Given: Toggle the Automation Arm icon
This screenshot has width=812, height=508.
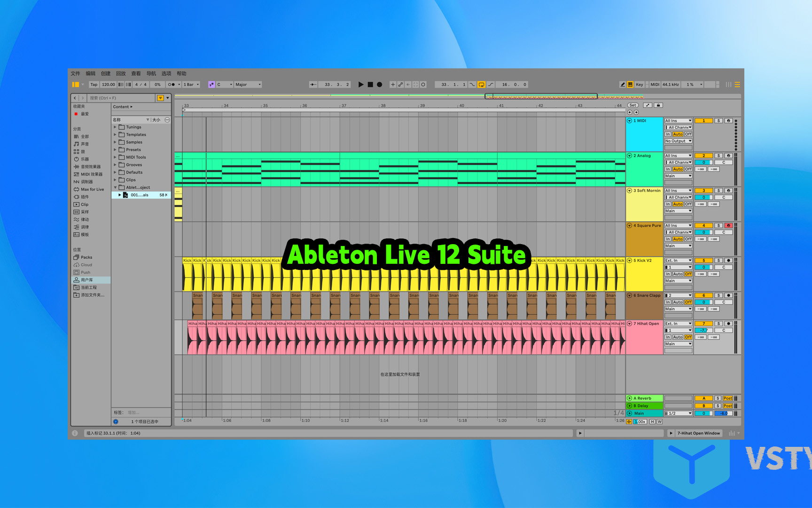Looking at the screenshot, I should click(x=400, y=85).
